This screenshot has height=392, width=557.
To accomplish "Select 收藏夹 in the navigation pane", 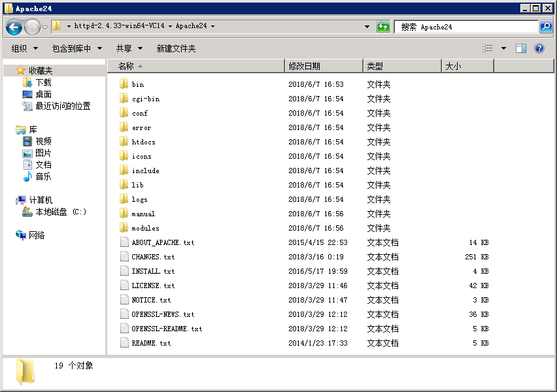I will pos(41,71).
